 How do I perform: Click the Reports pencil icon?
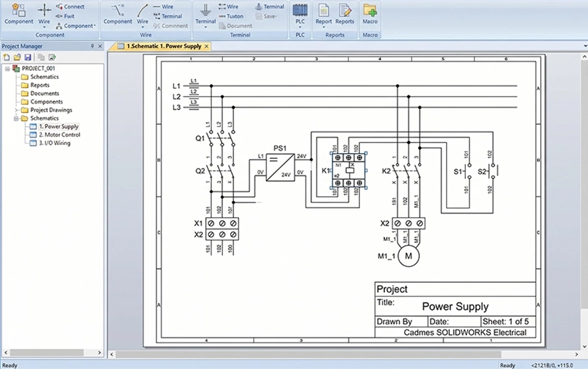tap(345, 14)
